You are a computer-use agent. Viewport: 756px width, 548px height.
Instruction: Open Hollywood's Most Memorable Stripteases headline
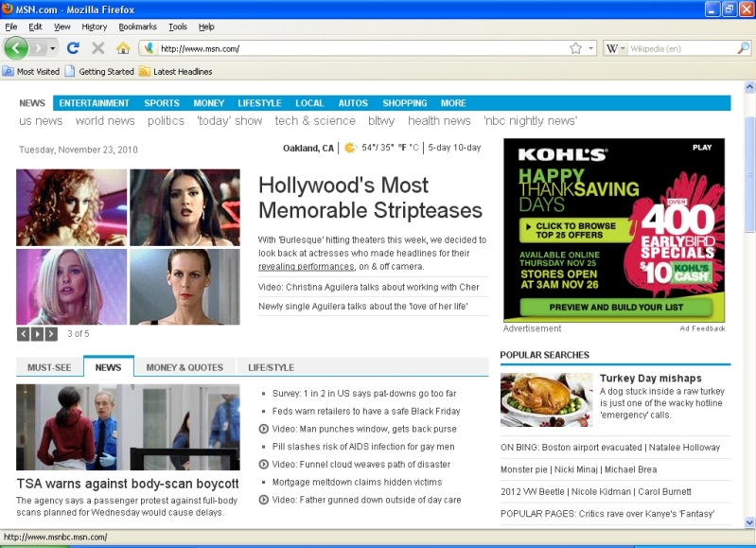coord(370,198)
